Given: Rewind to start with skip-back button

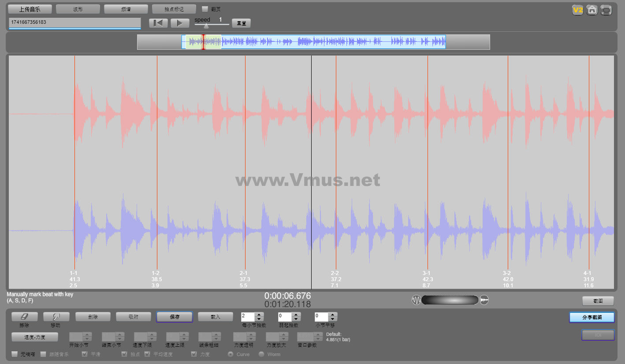Looking at the screenshot, I should click(158, 23).
